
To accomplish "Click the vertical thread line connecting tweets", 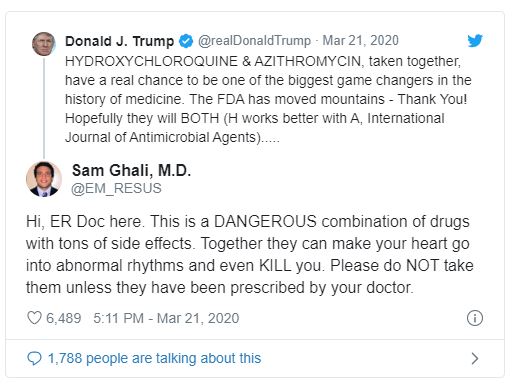I will [44, 107].
